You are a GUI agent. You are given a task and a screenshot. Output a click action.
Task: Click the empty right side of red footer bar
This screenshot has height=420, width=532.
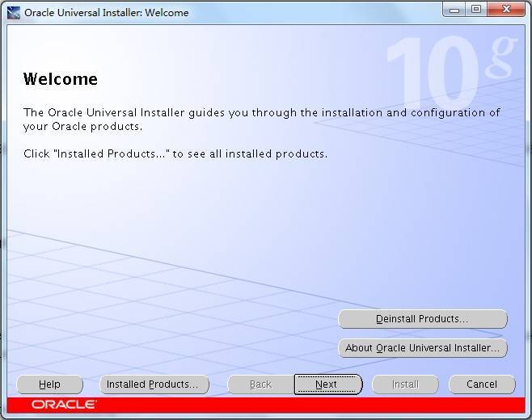point(364,404)
